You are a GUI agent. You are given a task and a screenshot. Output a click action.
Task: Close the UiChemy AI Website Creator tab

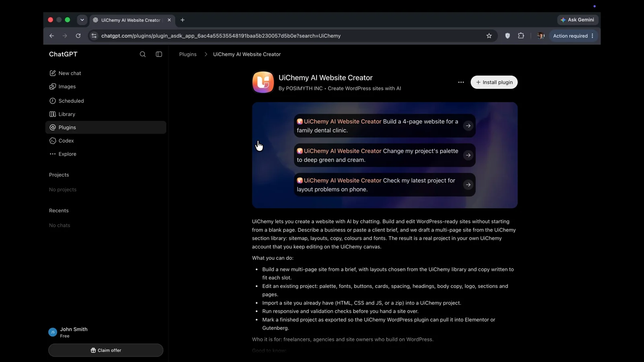pos(169,20)
